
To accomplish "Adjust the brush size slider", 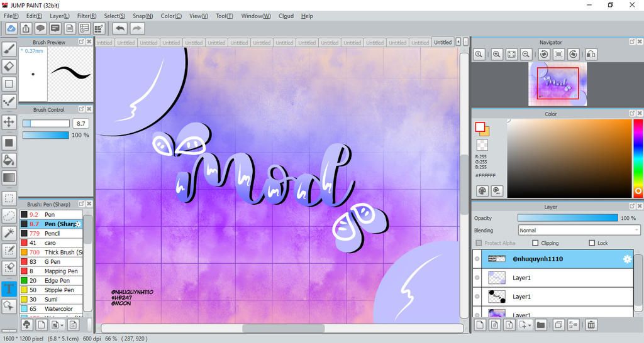I will [46, 124].
